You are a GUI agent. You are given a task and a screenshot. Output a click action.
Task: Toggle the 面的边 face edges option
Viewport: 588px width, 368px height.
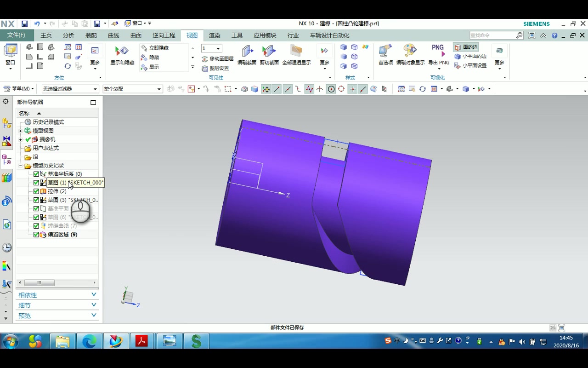point(466,47)
